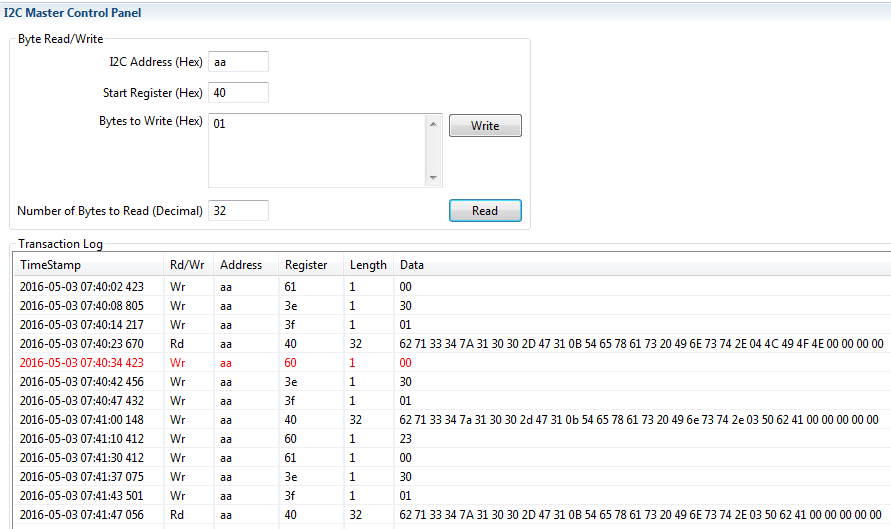Click the Read button

coord(485,211)
